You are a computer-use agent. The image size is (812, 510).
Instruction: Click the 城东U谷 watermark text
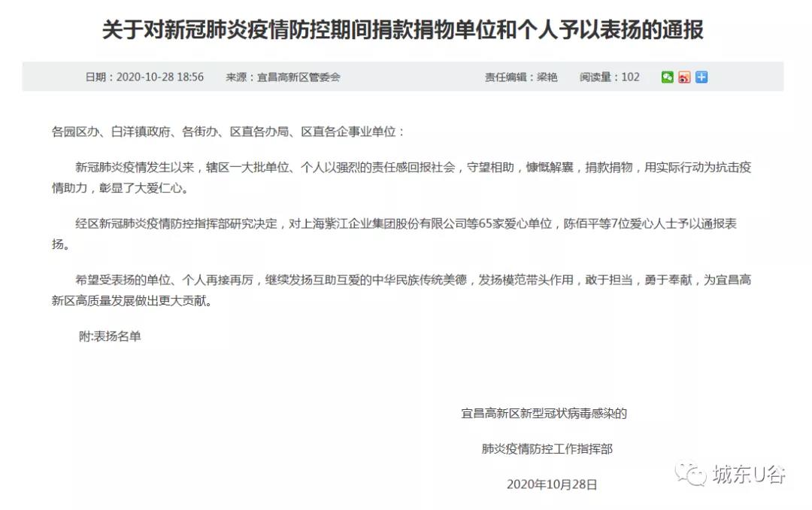coord(749,474)
